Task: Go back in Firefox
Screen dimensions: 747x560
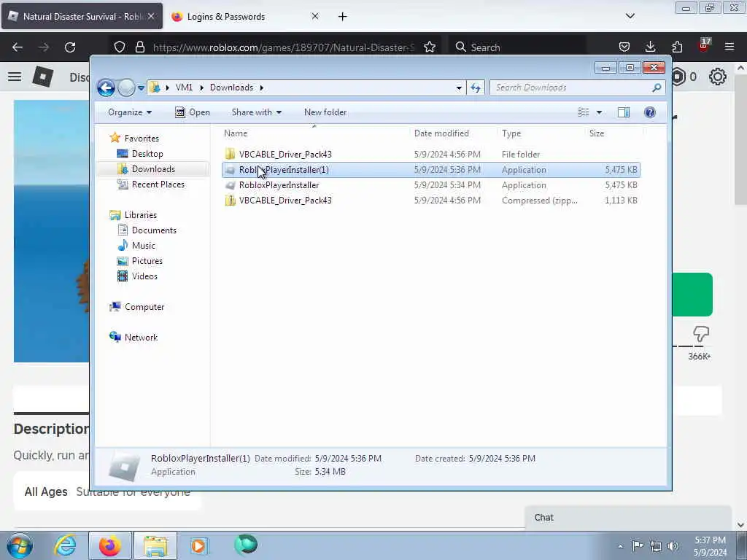Action: point(18,47)
